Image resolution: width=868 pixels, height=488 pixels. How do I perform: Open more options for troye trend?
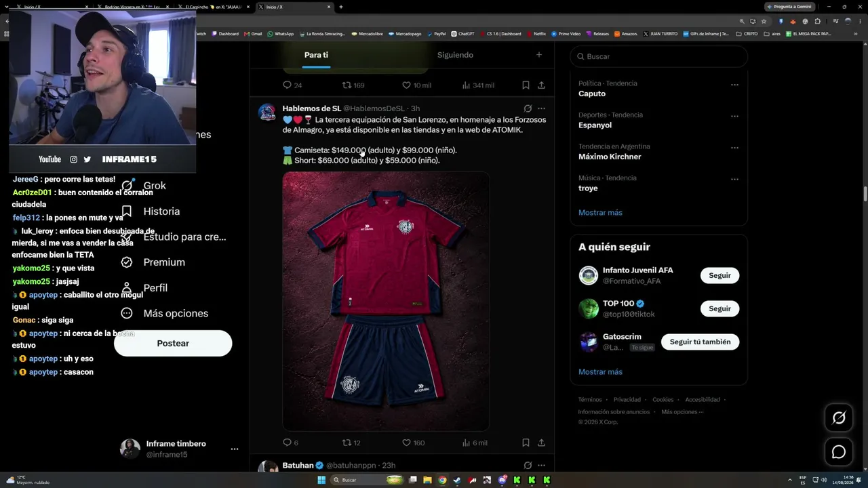(734, 180)
